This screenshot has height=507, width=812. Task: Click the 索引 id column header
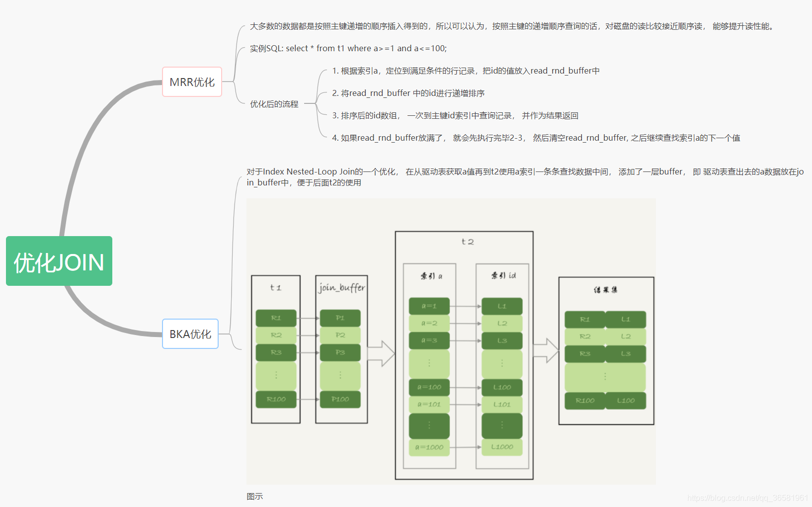tap(503, 275)
